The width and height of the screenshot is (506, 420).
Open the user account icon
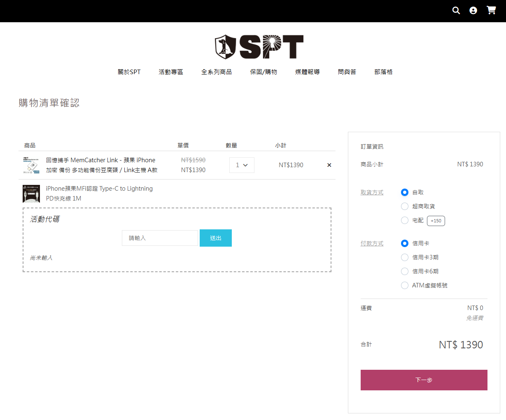coord(473,10)
